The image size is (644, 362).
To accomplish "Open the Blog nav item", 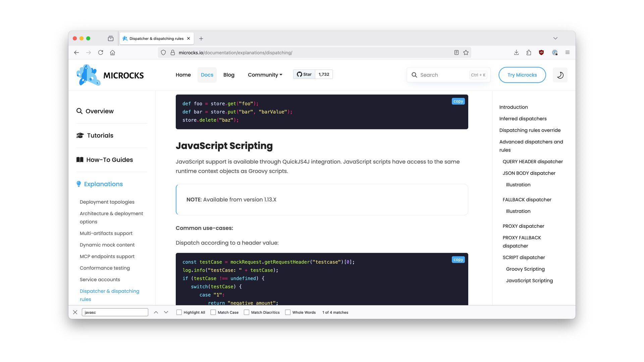I will (x=229, y=75).
